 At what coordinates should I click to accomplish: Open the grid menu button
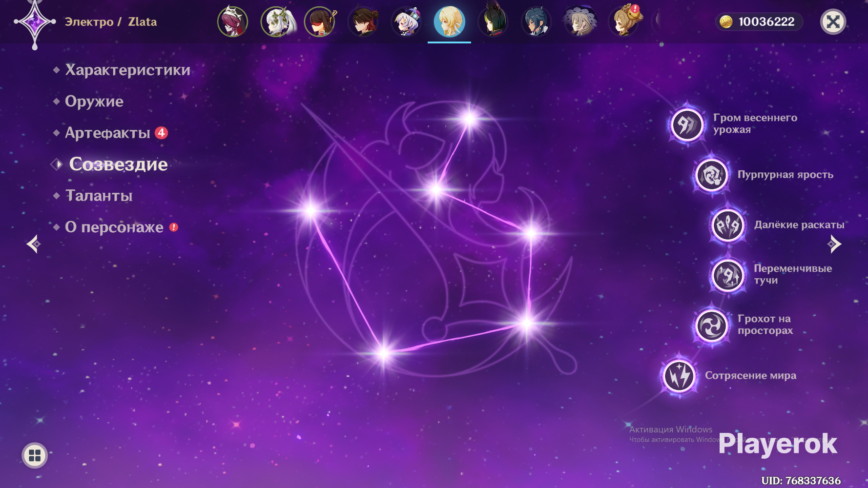pyautogui.click(x=35, y=455)
